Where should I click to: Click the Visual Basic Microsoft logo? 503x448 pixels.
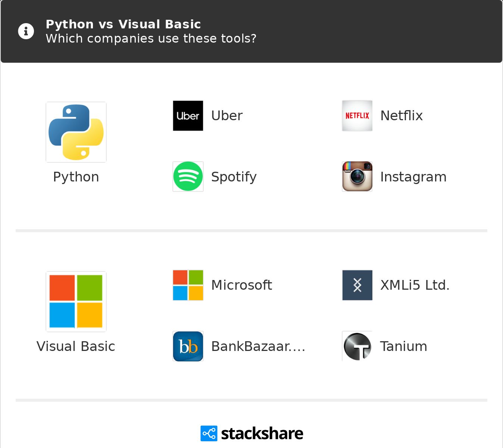76,301
